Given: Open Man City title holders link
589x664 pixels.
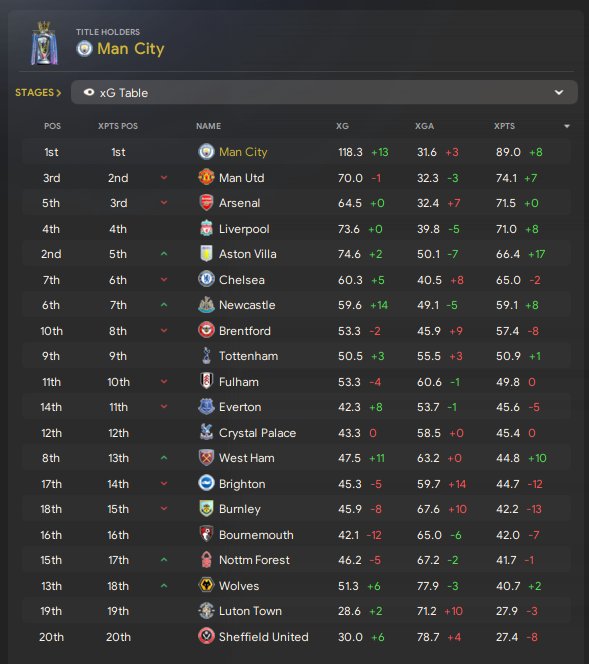Looking at the screenshot, I should coord(130,49).
